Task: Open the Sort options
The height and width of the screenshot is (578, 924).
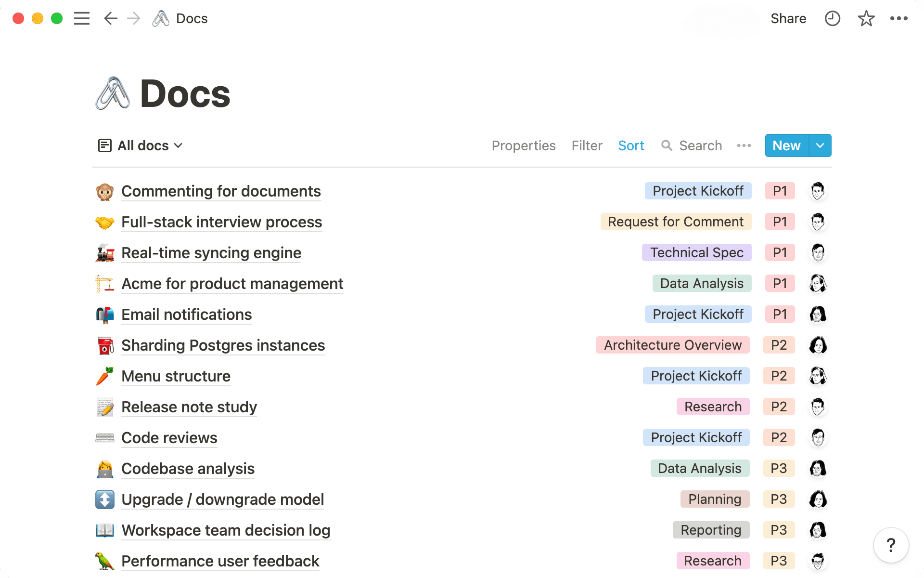Action: tap(630, 145)
